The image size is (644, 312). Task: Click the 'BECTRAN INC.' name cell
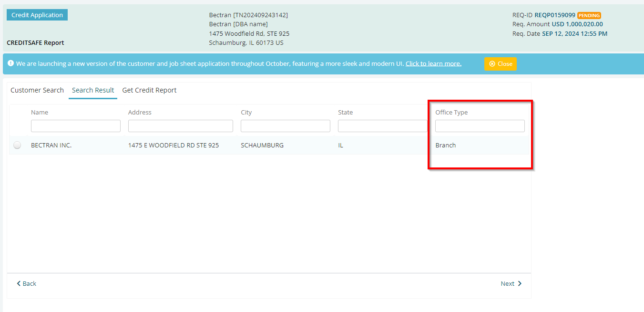point(51,145)
